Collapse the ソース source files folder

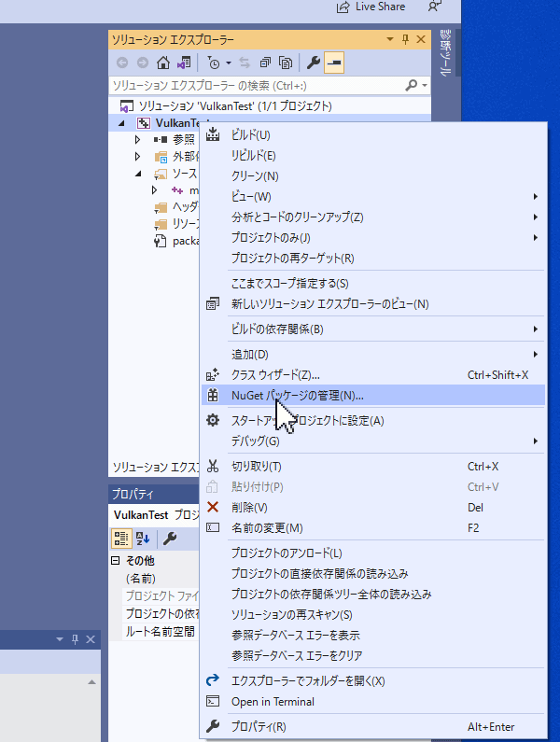[x=138, y=174]
